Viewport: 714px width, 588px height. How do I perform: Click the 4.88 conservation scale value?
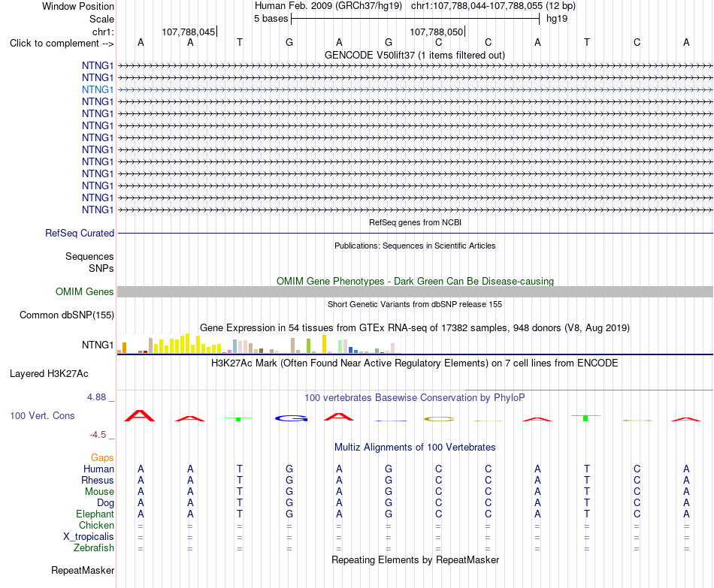96,397
